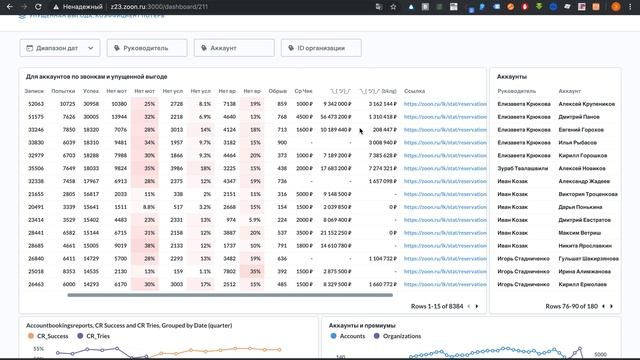
Task: Open the orange profile avatar
Action: (x=616, y=7)
